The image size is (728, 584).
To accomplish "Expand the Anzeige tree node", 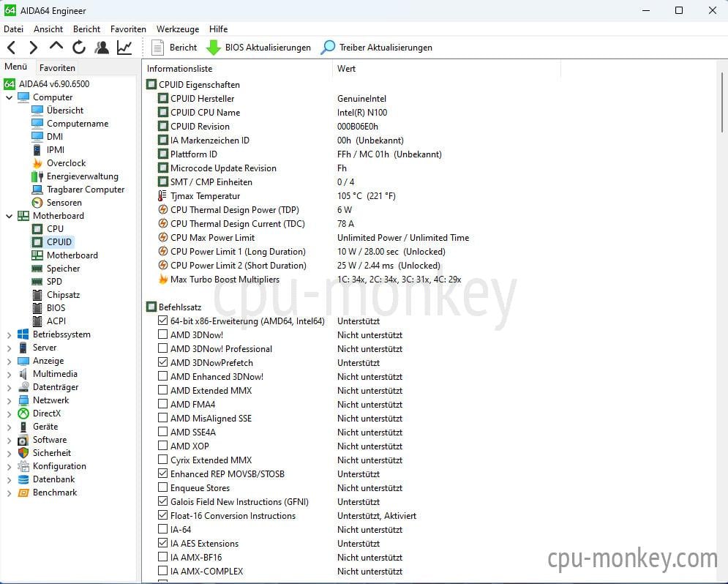I will pyautogui.click(x=10, y=362).
